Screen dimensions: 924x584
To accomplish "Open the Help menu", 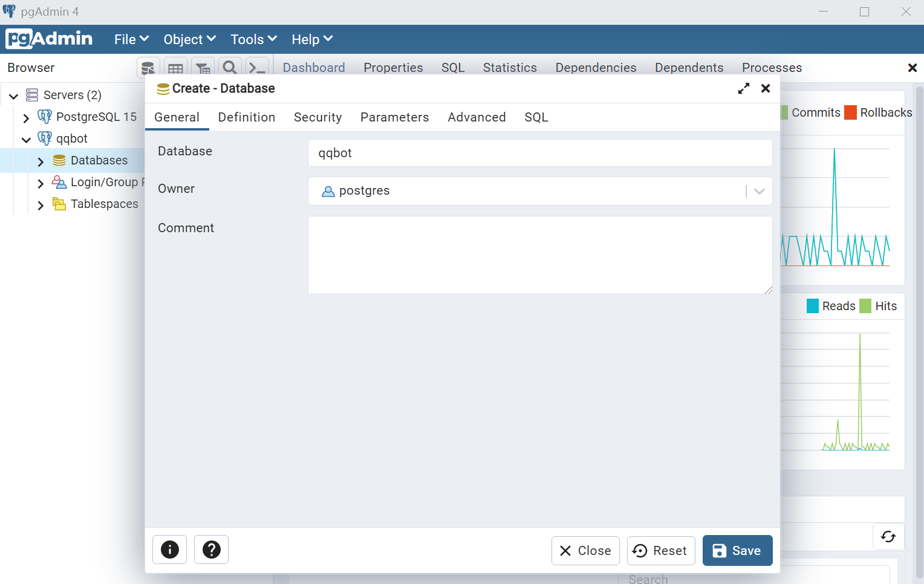I will click(x=312, y=39).
